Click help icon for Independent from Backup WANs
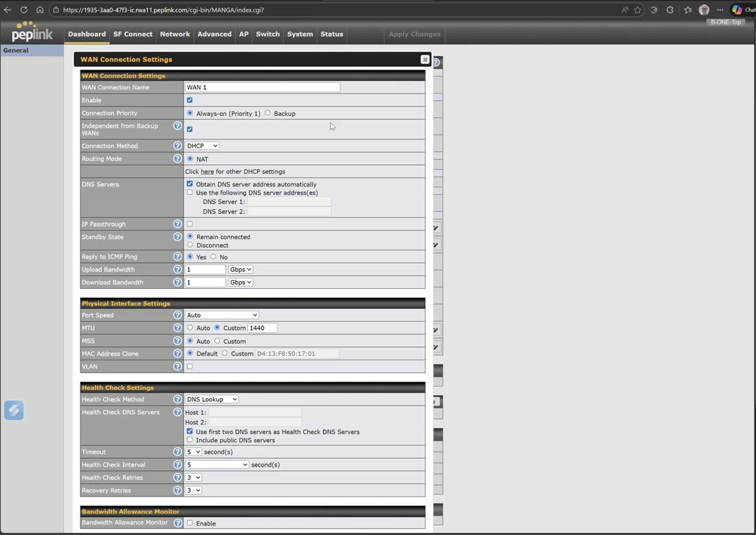The height and width of the screenshot is (535, 756). click(x=177, y=126)
